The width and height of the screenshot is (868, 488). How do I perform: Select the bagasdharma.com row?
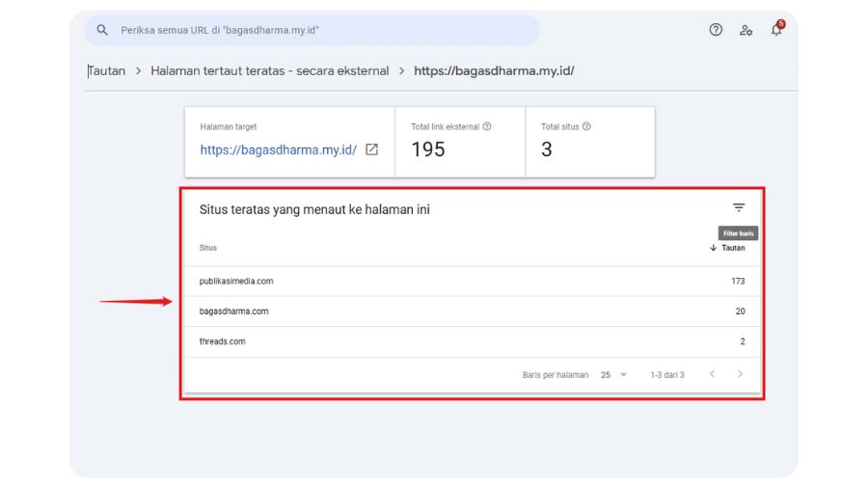click(x=473, y=311)
